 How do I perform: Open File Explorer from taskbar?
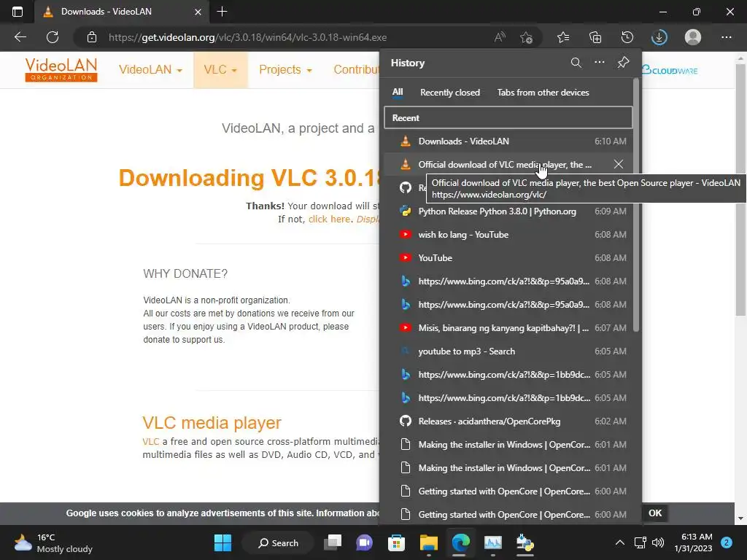428,542
